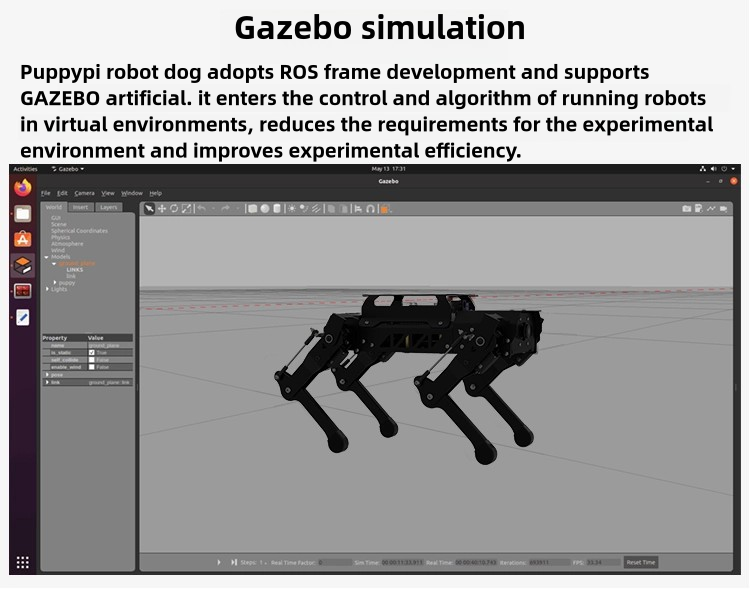The image size is (750, 589).
Task: Click the Activities button
Action: [25, 169]
